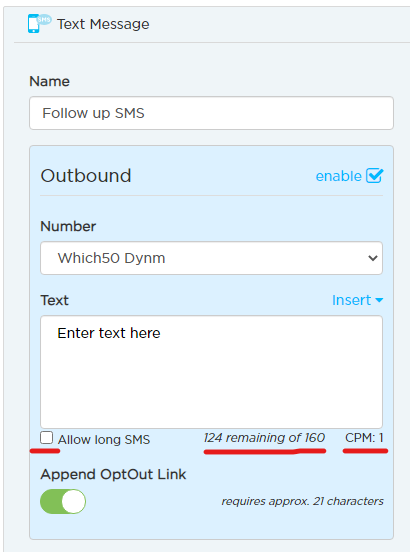Click inside the Text message textarea
The image size is (410, 552).
point(212,372)
